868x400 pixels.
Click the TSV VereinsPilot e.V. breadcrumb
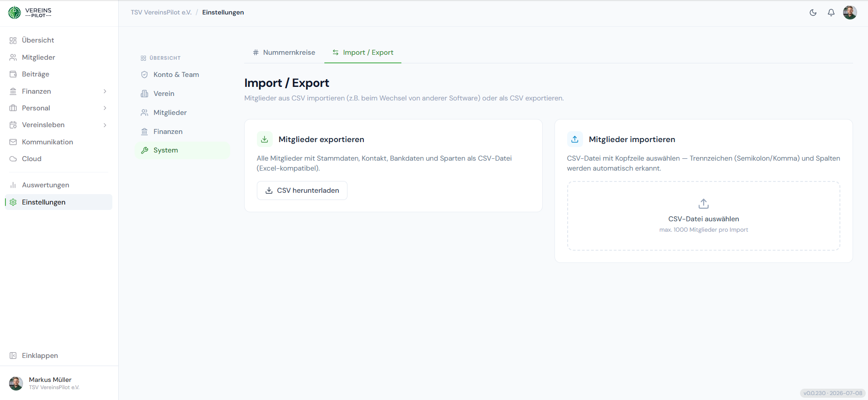[161, 13]
